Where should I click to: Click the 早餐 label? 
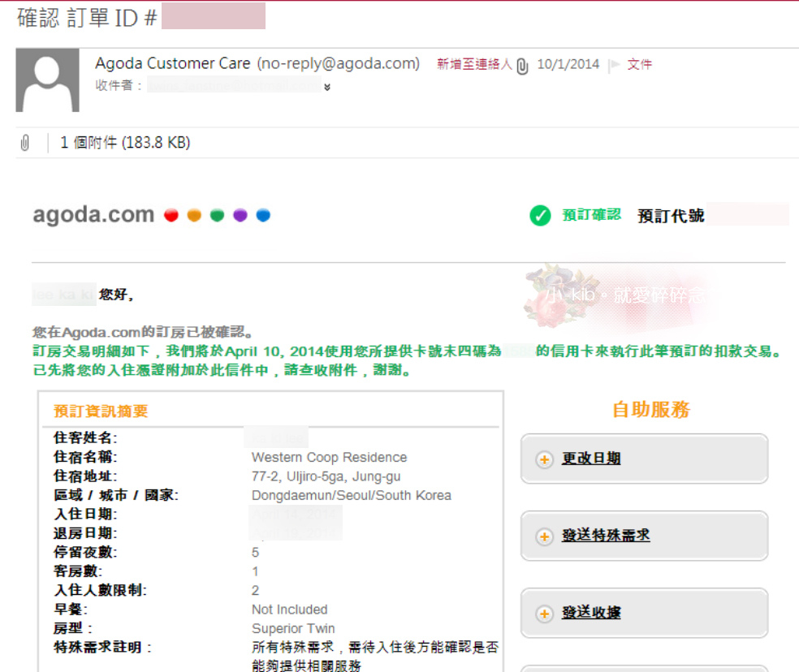[71, 610]
